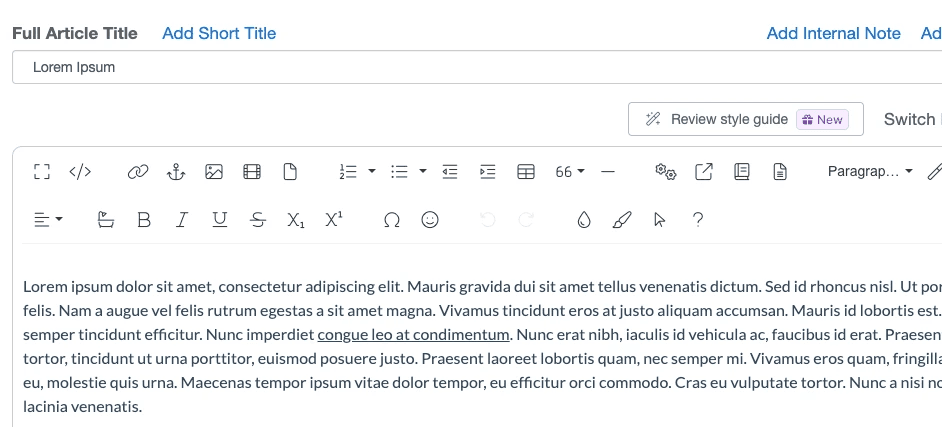This screenshot has height=427, width=942.
Task: Open the blockquote dropdown
Action: click(570, 172)
